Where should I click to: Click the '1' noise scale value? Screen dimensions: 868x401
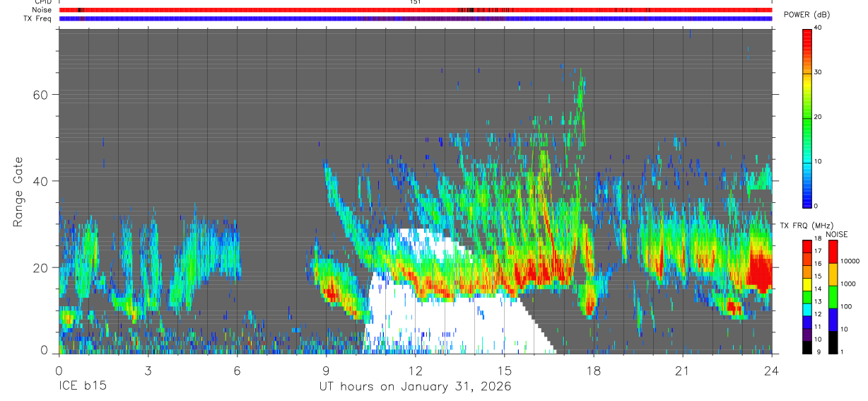point(843,351)
